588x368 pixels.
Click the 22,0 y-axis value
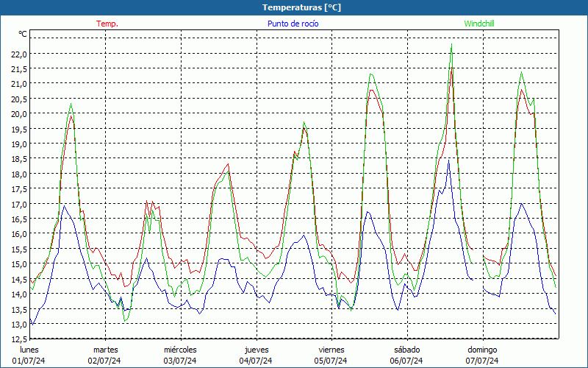click(x=19, y=54)
